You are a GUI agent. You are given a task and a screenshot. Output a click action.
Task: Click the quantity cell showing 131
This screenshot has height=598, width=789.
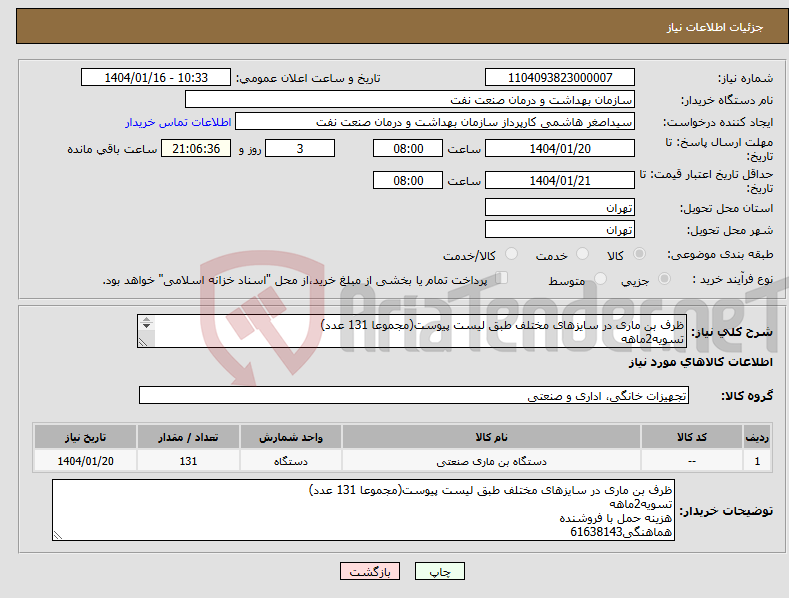188,461
